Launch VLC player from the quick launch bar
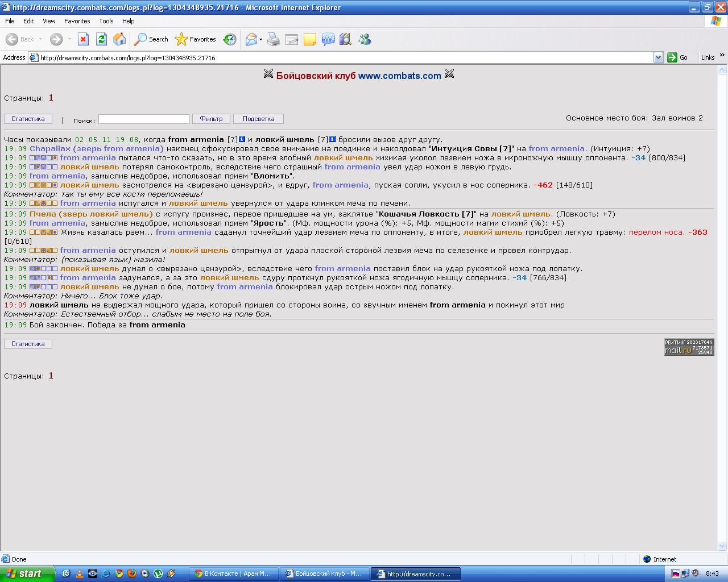The width and height of the screenshot is (728, 582). click(x=80, y=573)
